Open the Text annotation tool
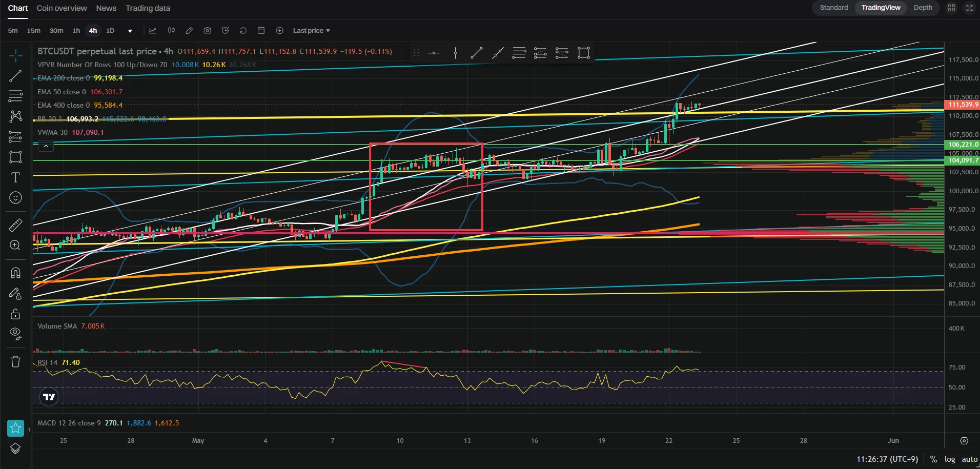 pos(15,177)
